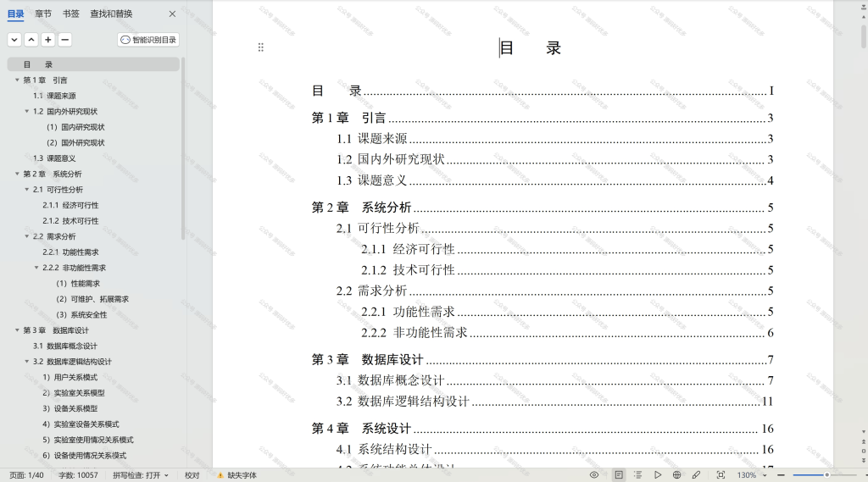The width and height of the screenshot is (868, 482).
Task: Follow TOC link 第1章 引言
Action: click(x=542, y=118)
